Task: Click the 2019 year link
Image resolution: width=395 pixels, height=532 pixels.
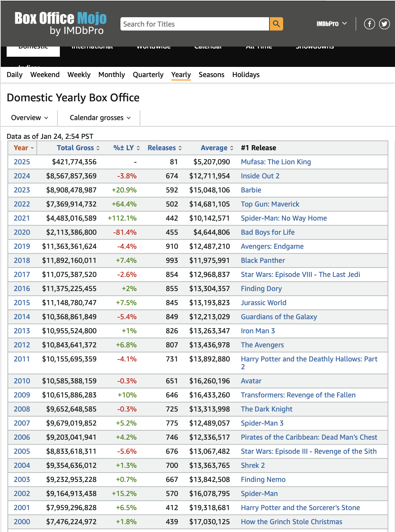Action: [x=22, y=246]
